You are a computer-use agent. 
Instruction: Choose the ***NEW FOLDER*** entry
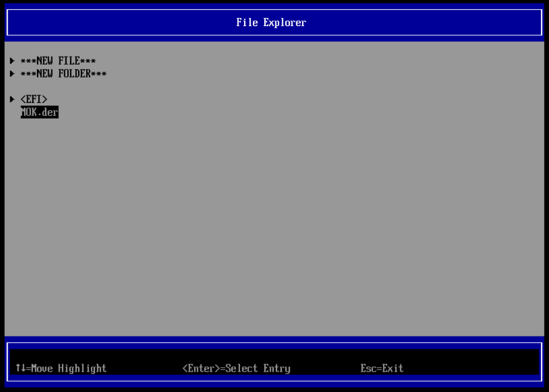click(63, 73)
